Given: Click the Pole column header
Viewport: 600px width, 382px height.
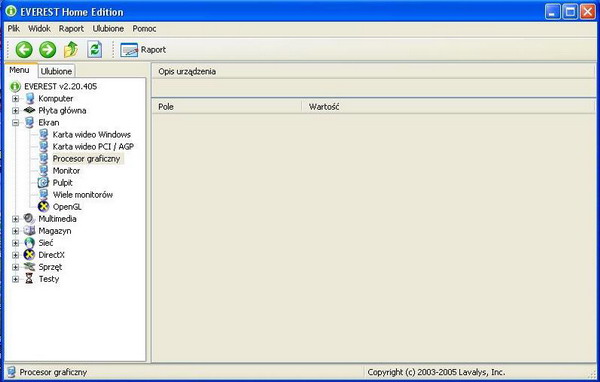Looking at the screenshot, I should (227, 107).
